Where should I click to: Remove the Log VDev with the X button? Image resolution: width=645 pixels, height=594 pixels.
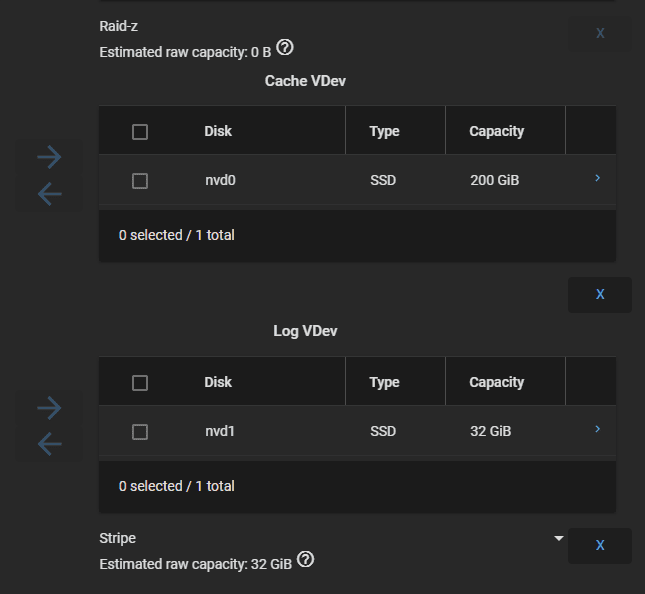pyautogui.click(x=600, y=545)
